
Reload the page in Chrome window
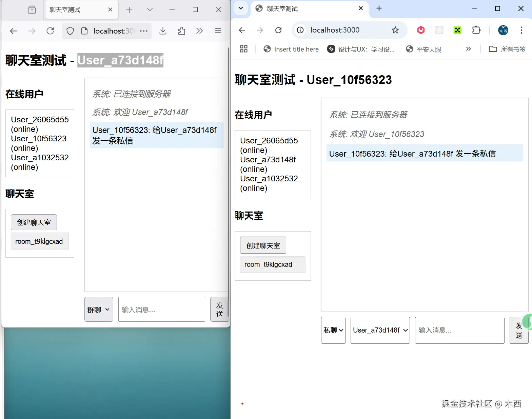point(278,30)
